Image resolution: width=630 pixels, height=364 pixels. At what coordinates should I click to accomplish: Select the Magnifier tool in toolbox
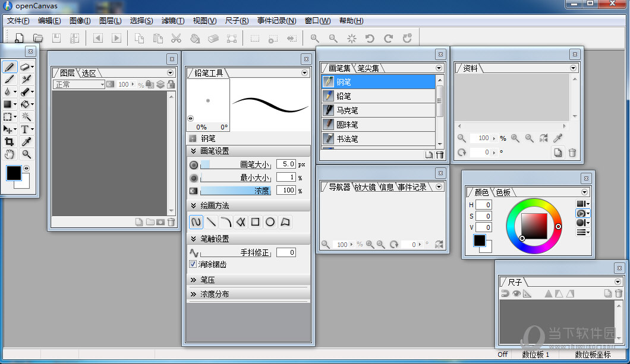point(26,154)
